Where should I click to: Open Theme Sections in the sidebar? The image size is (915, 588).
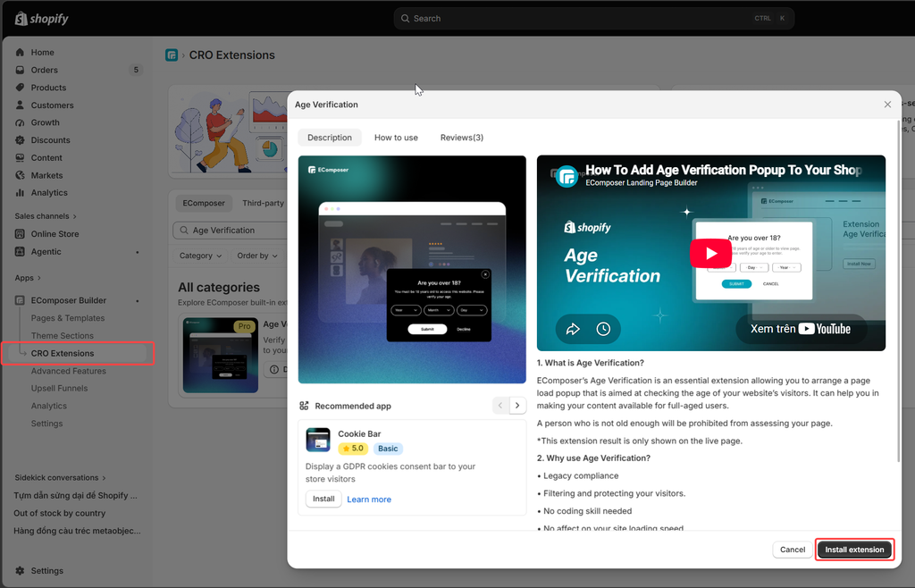tap(63, 335)
